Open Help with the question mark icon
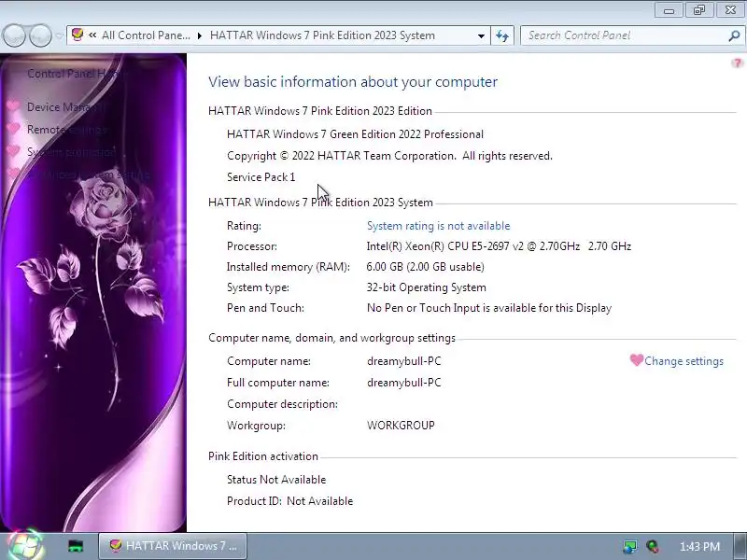 (x=737, y=63)
